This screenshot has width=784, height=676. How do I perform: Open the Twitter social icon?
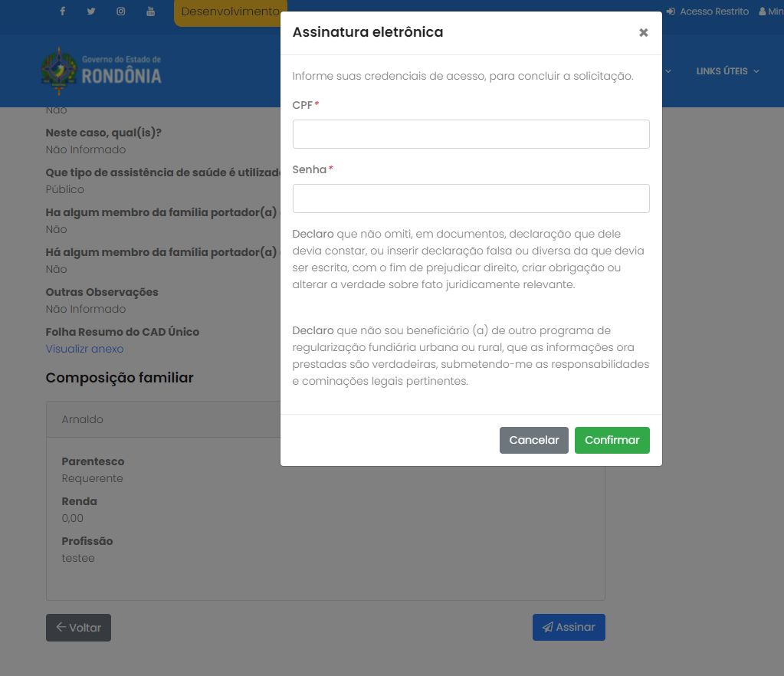pos(91,11)
